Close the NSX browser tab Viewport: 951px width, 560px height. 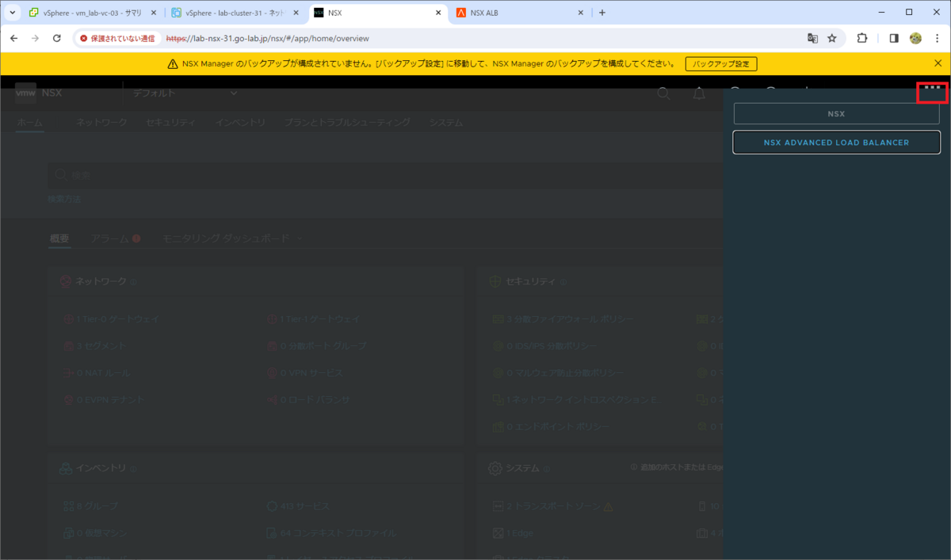click(x=438, y=13)
